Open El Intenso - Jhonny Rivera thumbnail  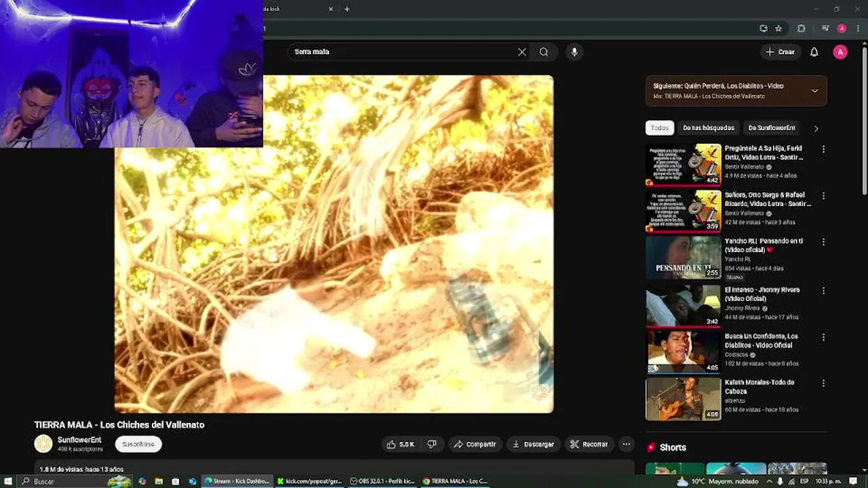[x=684, y=306]
